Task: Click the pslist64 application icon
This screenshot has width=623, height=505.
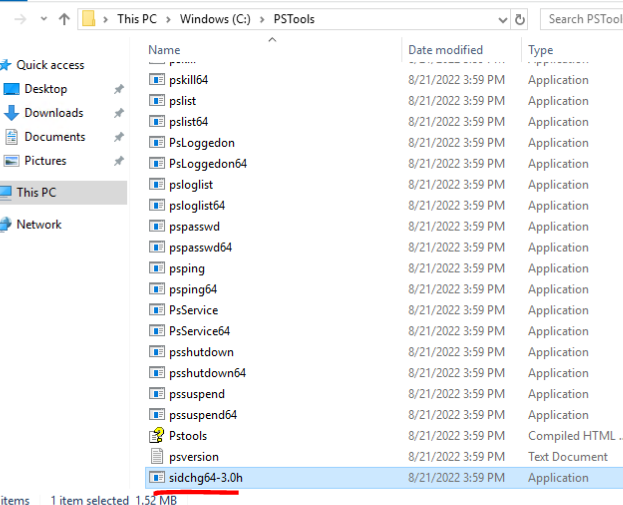Action: 157,121
